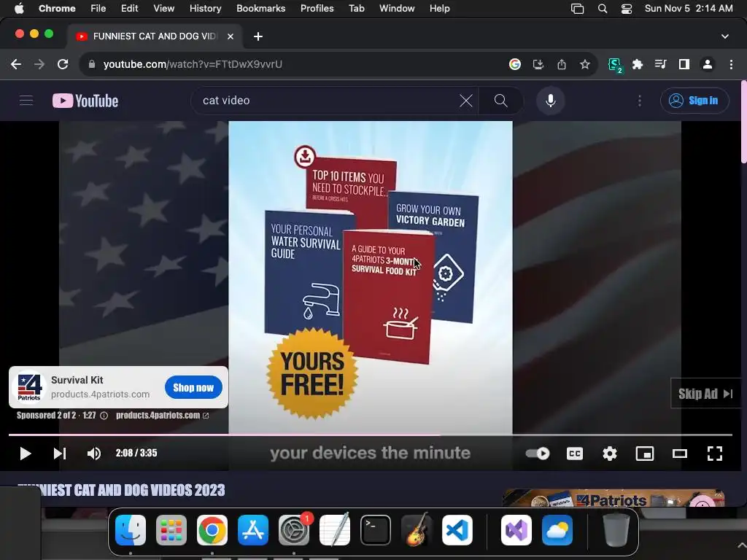
Task: Click the search magnifier button
Action: point(500,101)
